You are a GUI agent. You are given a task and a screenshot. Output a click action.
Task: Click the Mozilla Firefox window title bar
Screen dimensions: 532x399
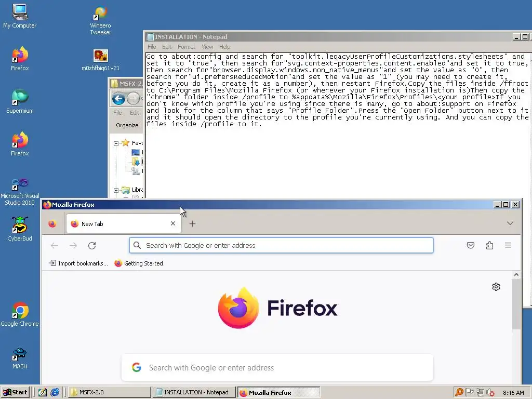coord(268,205)
